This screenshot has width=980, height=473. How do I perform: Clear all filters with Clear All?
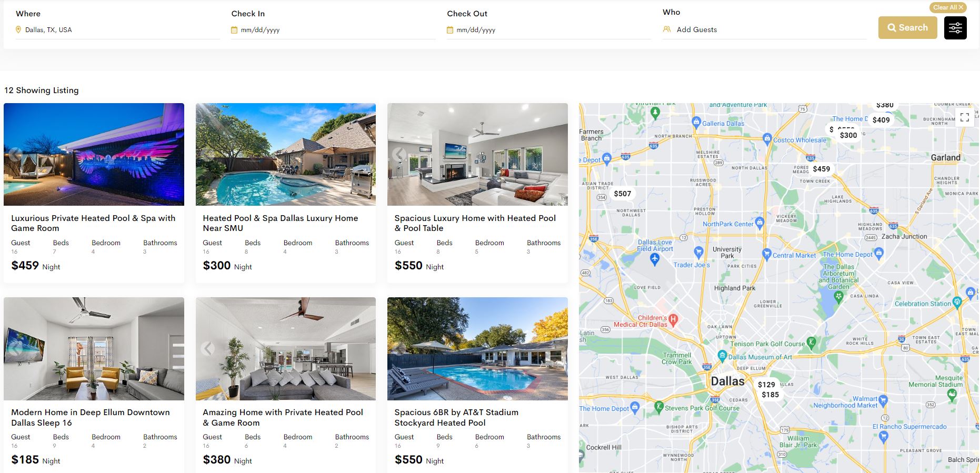(x=948, y=7)
